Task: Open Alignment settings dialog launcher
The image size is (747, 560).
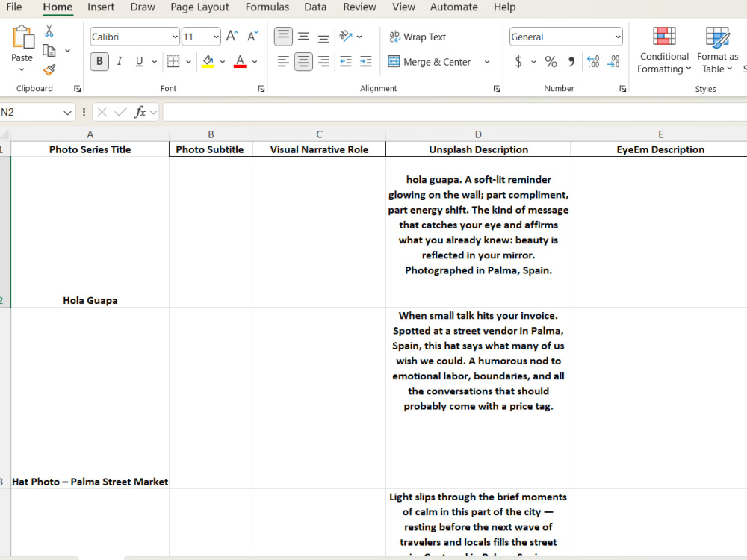Action: pos(497,89)
